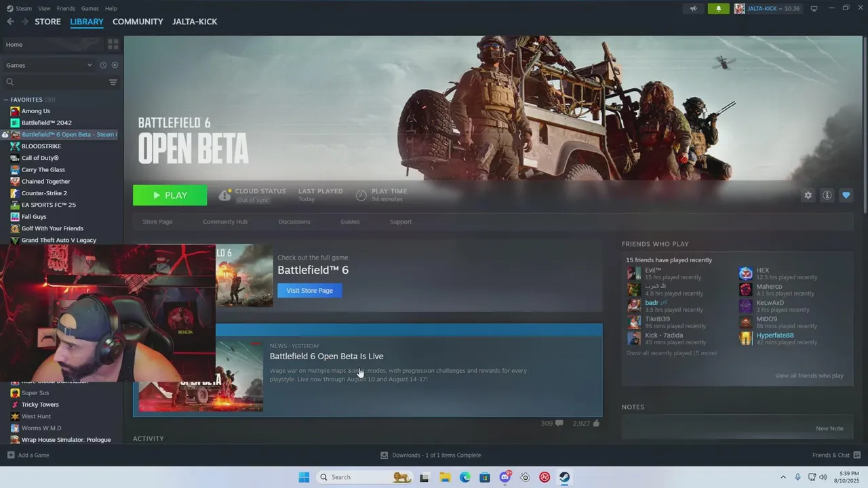This screenshot has width=868, height=488.
Task: Open the Games menu
Action: click(90, 9)
